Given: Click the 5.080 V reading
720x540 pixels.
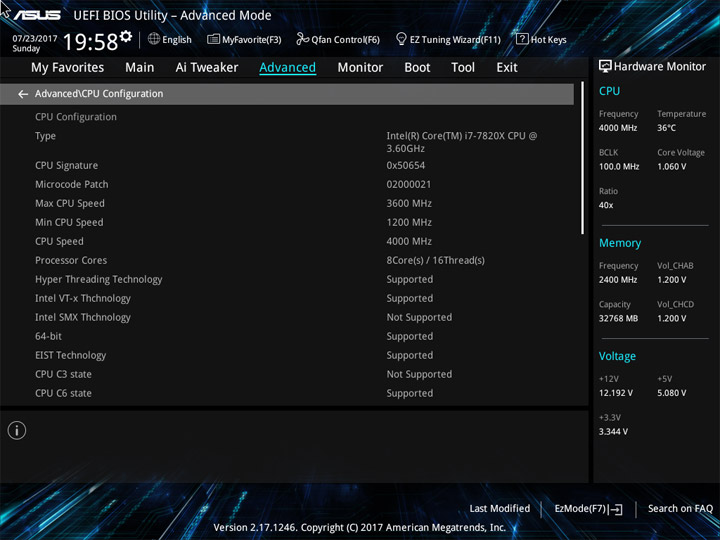Looking at the screenshot, I should point(671,393).
